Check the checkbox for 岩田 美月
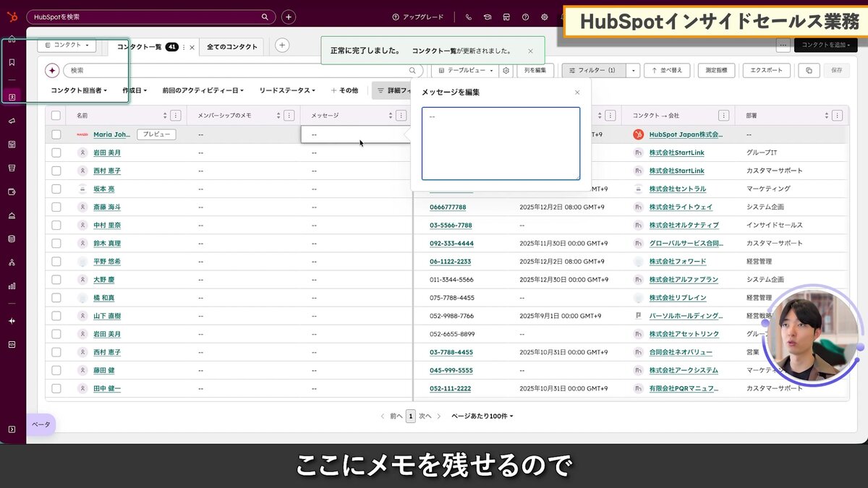Image resolution: width=868 pixels, height=488 pixels. [56, 152]
